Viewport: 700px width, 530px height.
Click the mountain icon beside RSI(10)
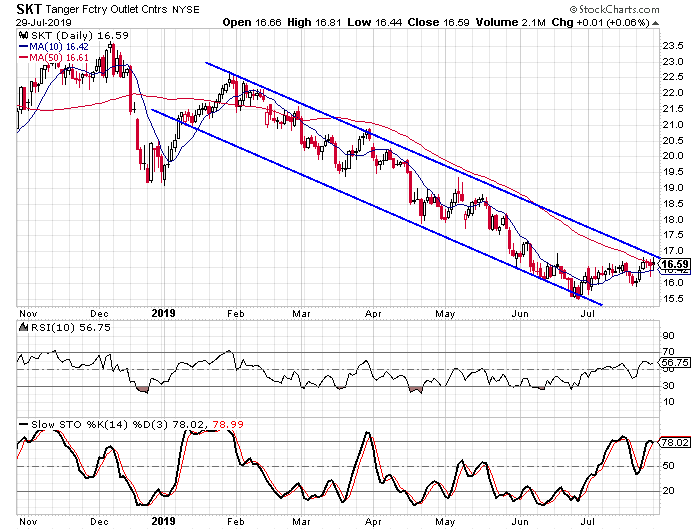click(x=24, y=327)
